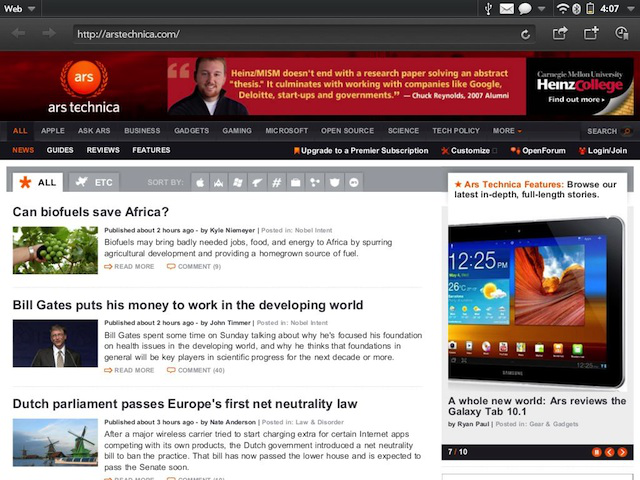Expand notifications dropdown arrow beside message icons

541,9
